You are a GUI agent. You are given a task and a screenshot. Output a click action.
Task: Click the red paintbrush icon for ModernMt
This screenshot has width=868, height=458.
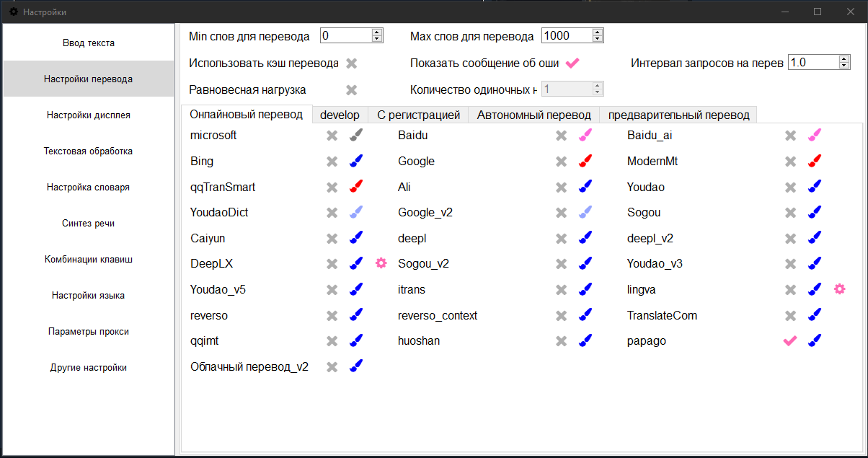815,161
